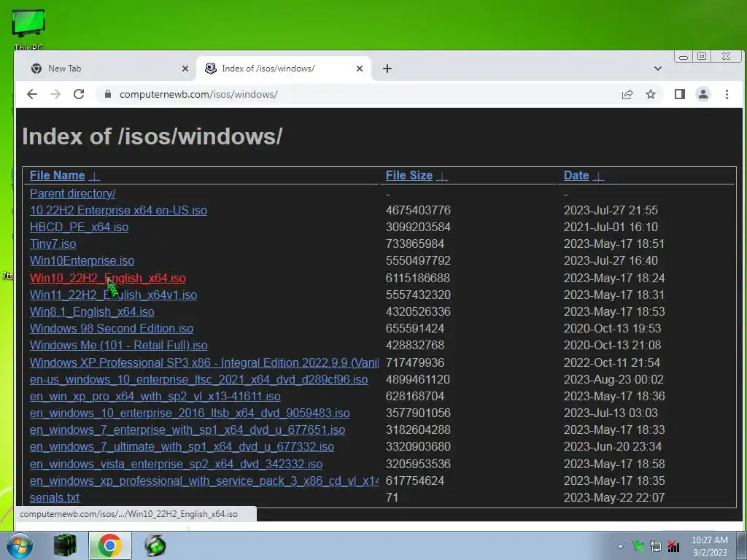The height and width of the screenshot is (560, 747).
Task: Sort by Date column header
Action: [576, 175]
